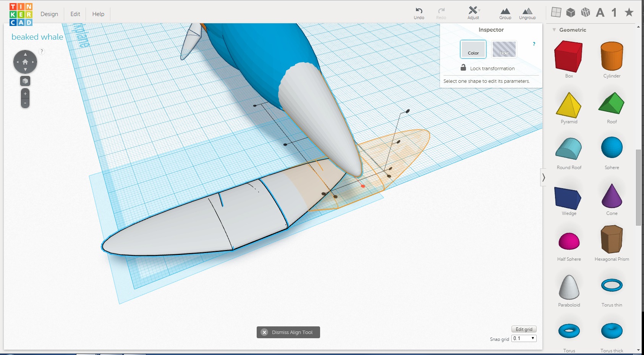Open the Edit menu
The height and width of the screenshot is (355, 644).
pyautogui.click(x=75, y=14)
